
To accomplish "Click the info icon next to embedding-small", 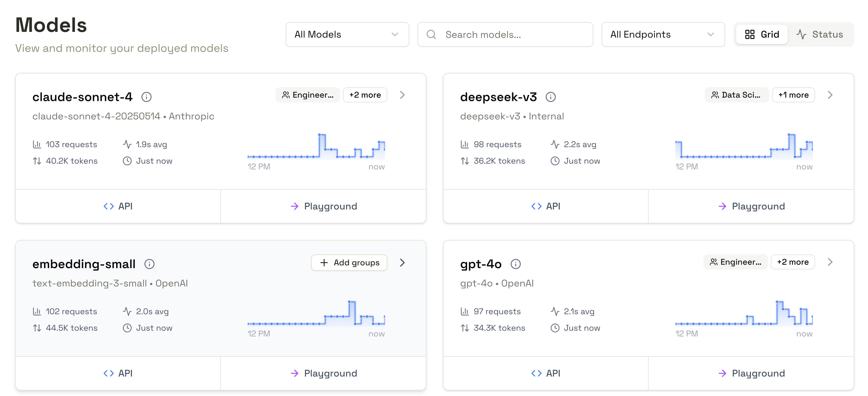I will tap(149, 264).
